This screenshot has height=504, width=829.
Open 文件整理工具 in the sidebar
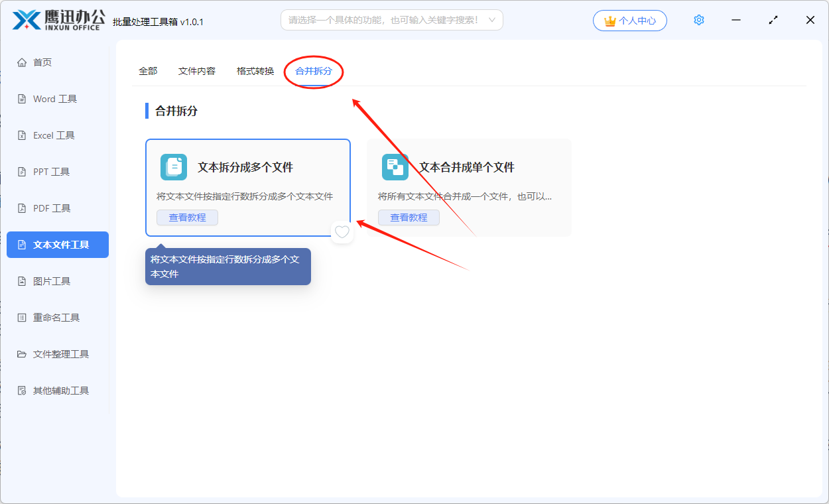58,354
